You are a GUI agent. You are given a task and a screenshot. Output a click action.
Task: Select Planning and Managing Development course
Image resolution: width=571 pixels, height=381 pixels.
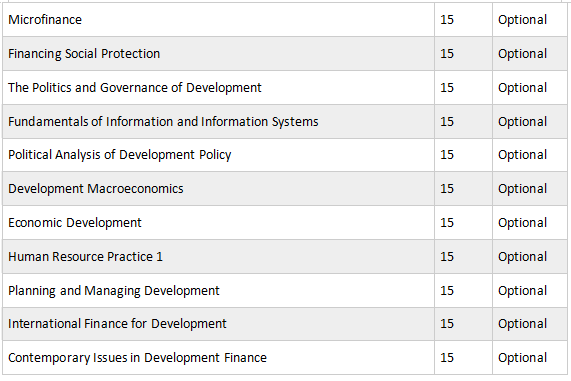[114, 291]
